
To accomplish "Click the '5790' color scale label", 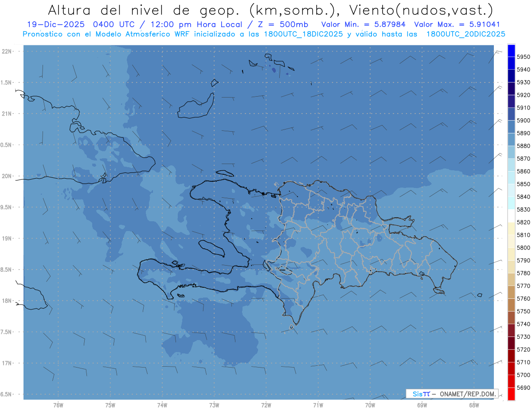I will (x=524, y=261).
